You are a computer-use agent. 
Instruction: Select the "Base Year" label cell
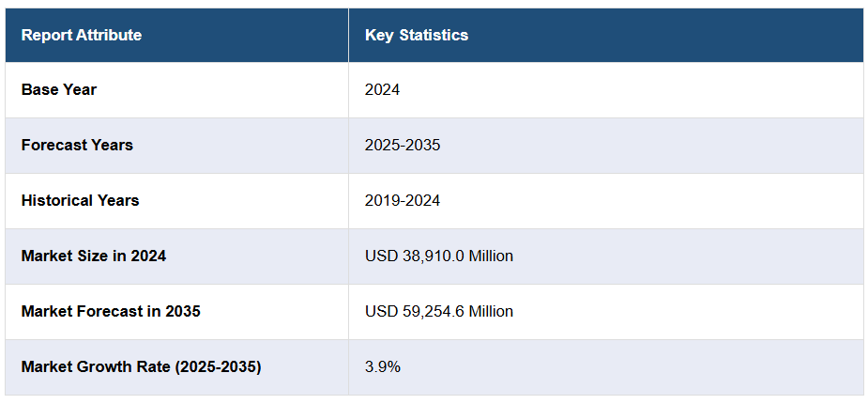tap(59, 90)
